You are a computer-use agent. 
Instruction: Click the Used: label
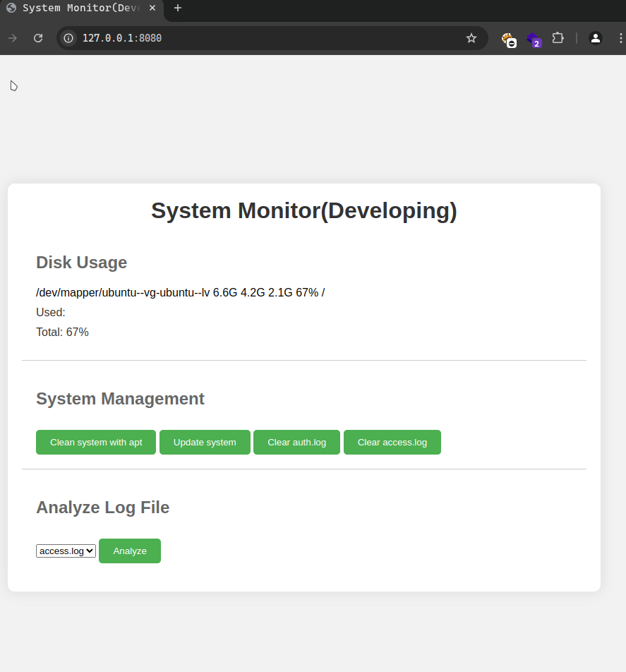[51, 313]
